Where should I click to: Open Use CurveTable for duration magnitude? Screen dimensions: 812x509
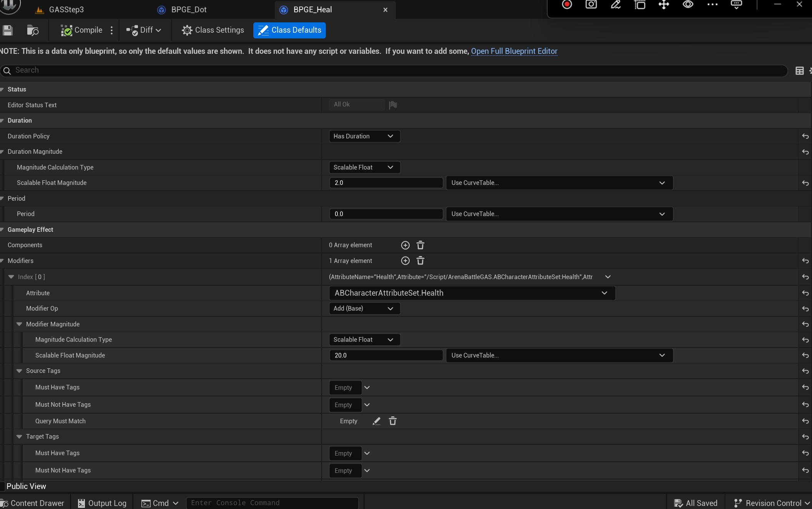559,183
